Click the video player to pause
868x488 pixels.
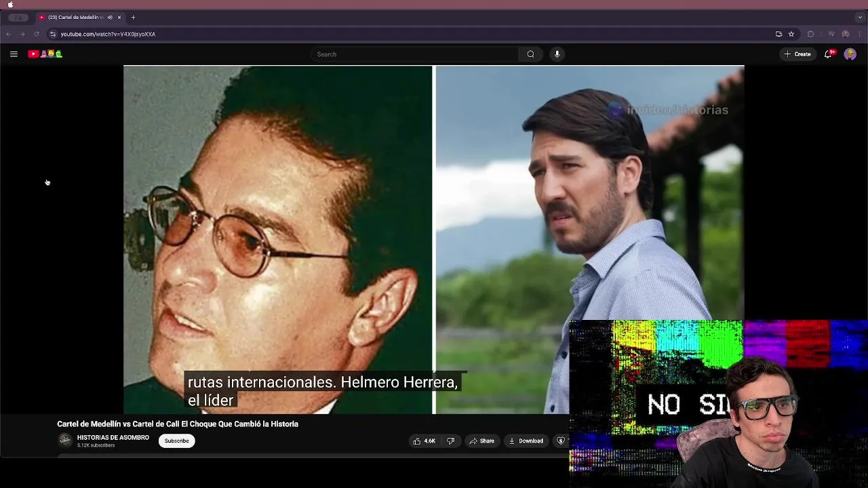pos(433,239)
